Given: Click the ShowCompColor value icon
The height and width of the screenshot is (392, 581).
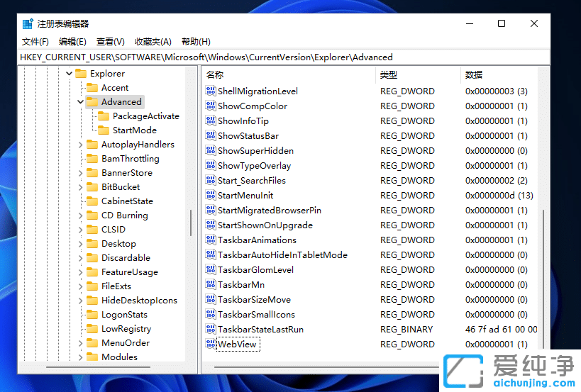Looking at the screenshot, I should [x=211, y=106].
